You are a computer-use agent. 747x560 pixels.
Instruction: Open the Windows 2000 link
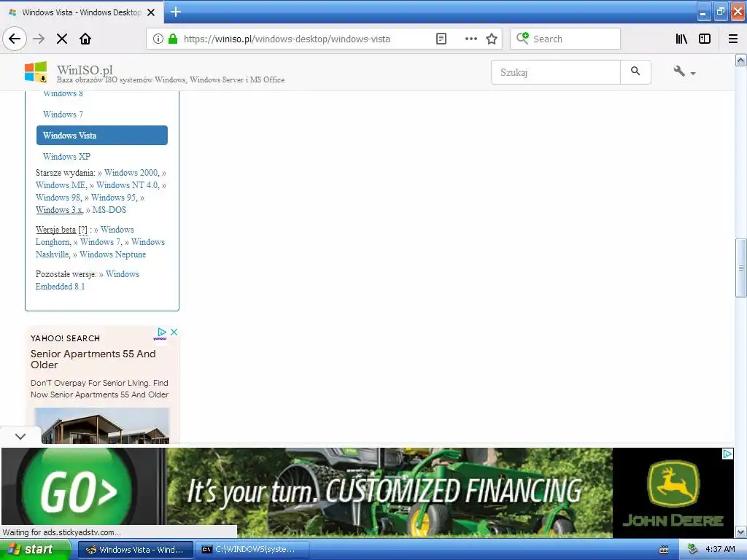pos(131,173)
